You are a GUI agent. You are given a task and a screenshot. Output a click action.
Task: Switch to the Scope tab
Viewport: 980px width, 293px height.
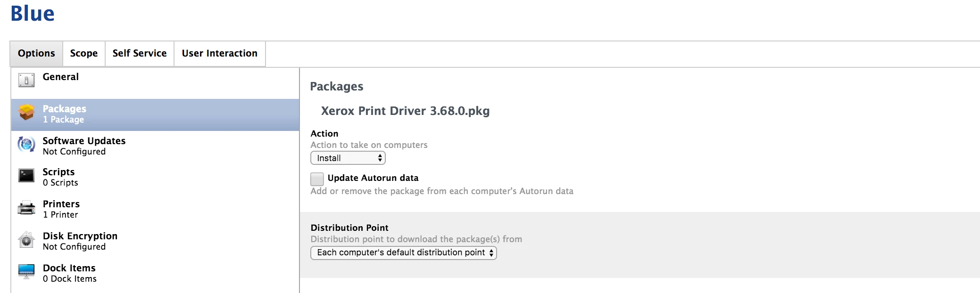pyautogui.click(x=84, y=54)
